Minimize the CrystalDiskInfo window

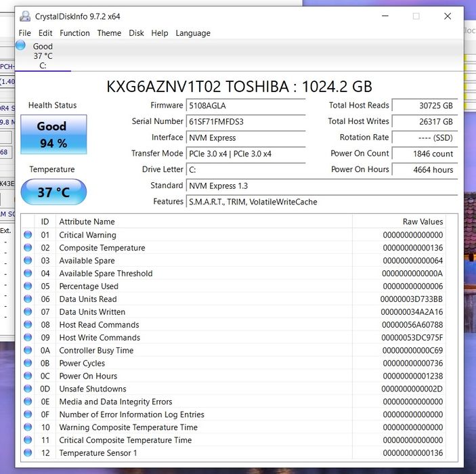(x=385, y=16)
